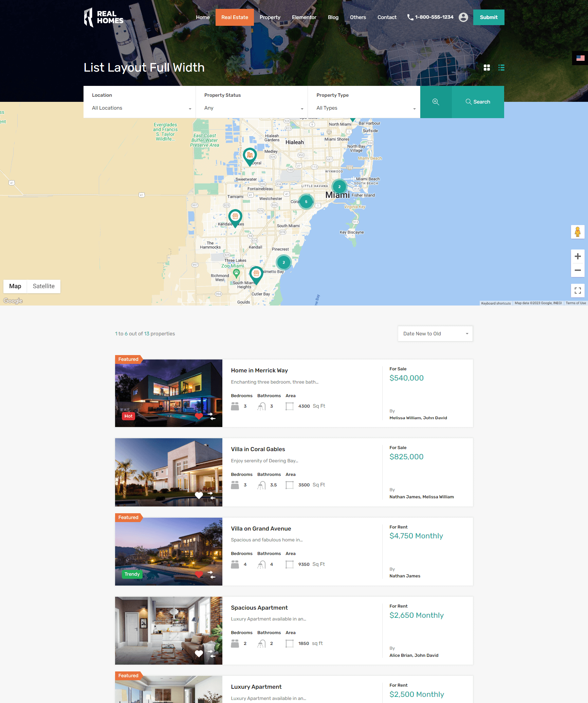Unfavorite Home in Merrick Way heart
588x703 pixels.
199,416
